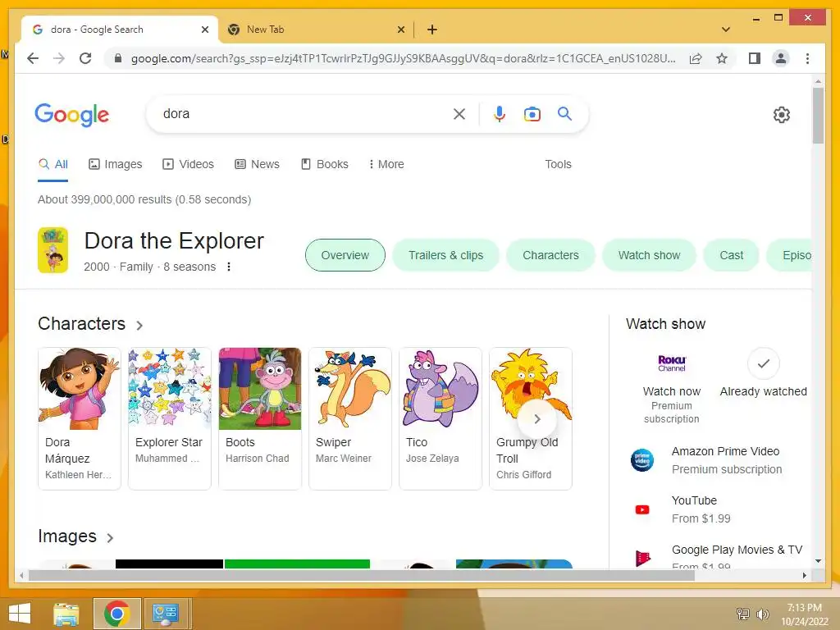Mark show as Already watched

coord(763,363)
